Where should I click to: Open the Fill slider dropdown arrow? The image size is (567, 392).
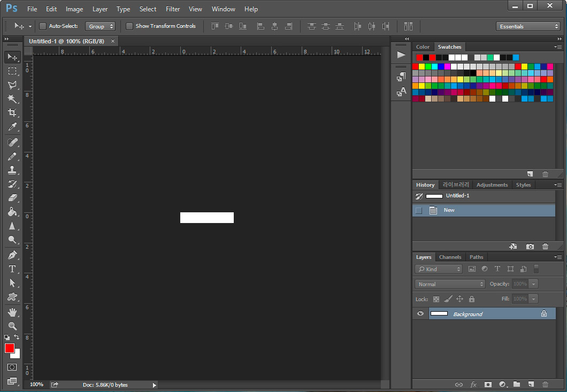pos(533,299)
